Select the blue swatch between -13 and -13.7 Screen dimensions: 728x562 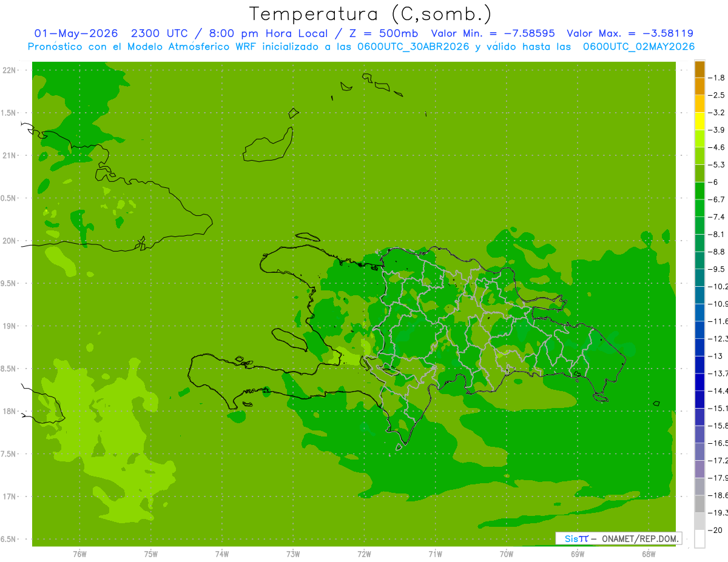699,365
